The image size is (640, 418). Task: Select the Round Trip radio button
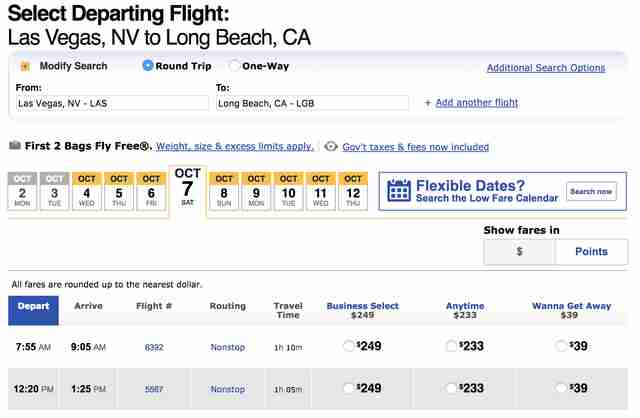click(x=148, y=66)
